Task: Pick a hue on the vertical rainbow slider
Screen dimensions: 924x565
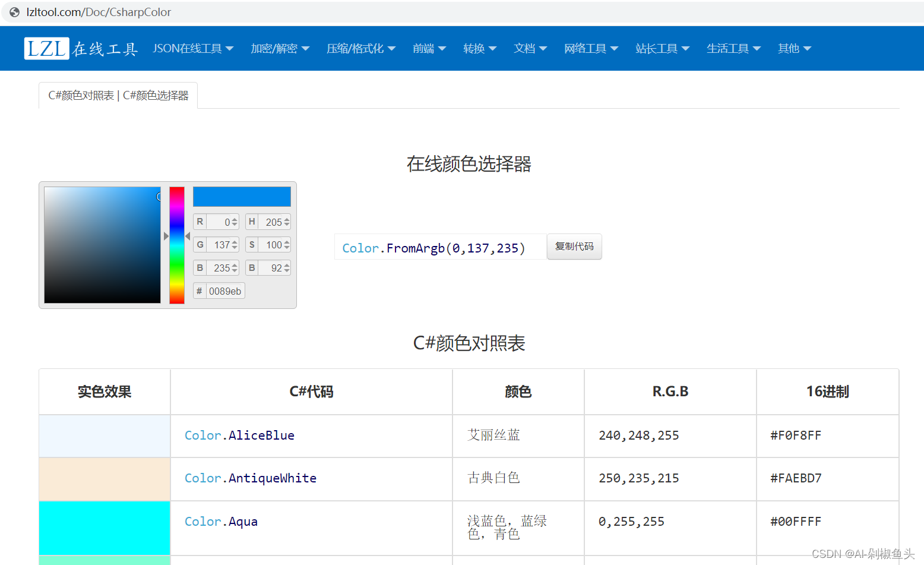Action: tap(176, 244)
